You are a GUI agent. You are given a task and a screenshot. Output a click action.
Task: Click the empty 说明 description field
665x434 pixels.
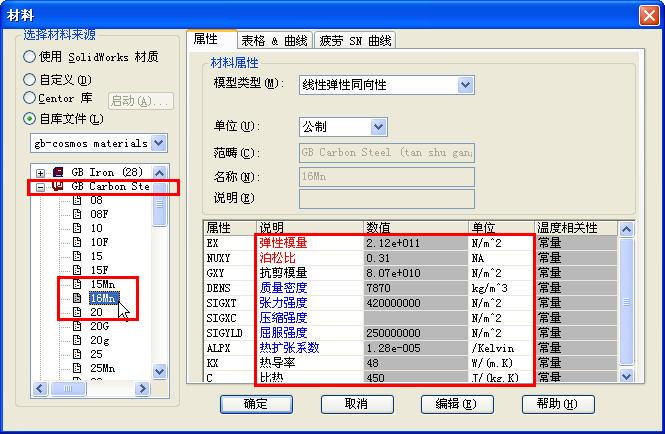[387, 199]
